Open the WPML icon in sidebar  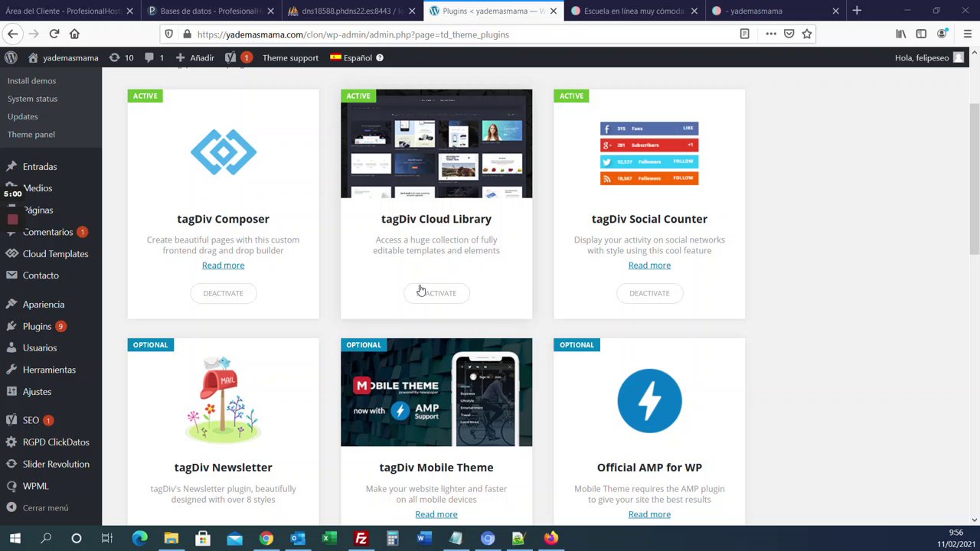11,486
